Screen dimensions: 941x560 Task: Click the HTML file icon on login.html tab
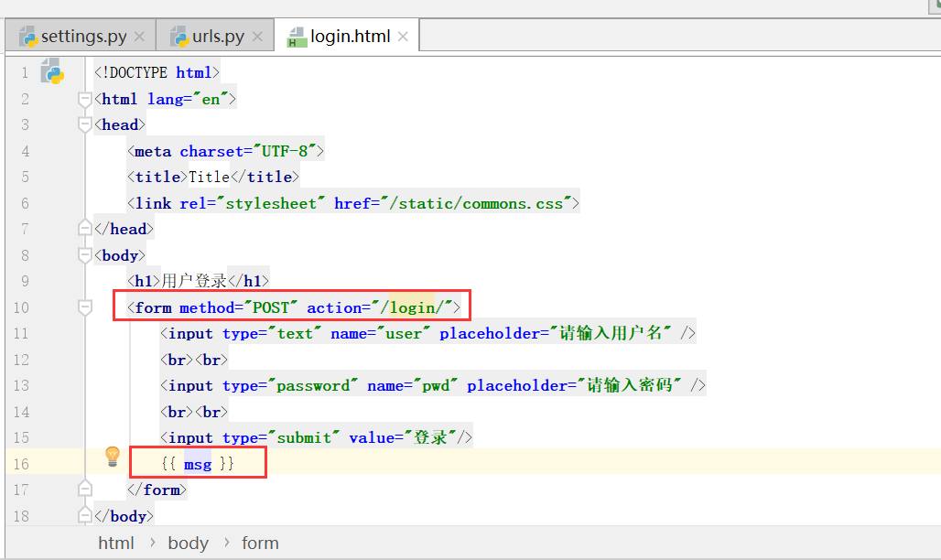click(x=297, y=37)
